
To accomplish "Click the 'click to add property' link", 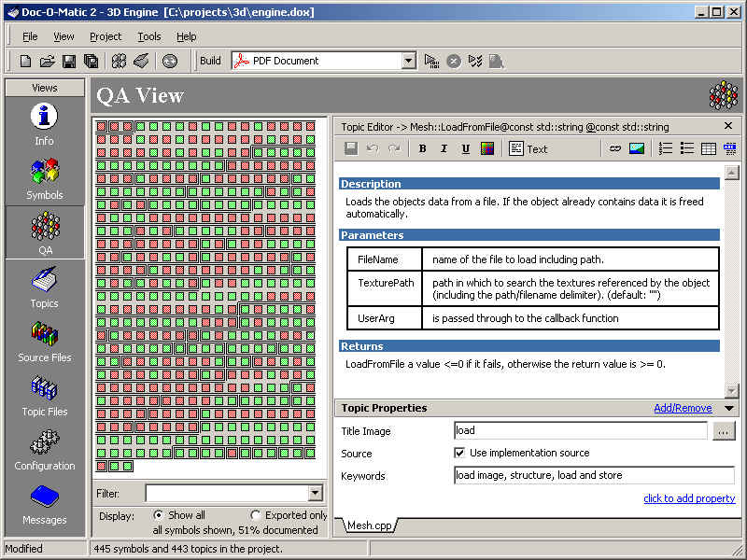I will (689, 498).
